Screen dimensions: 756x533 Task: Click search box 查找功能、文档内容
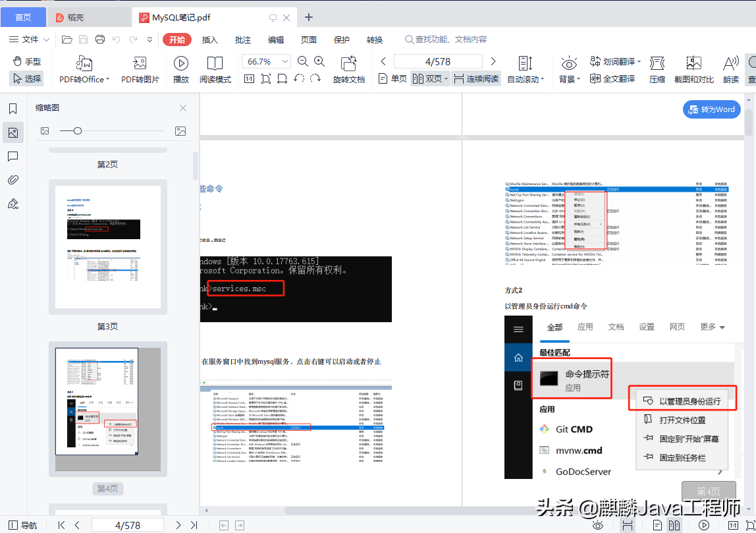coord(446,40)
